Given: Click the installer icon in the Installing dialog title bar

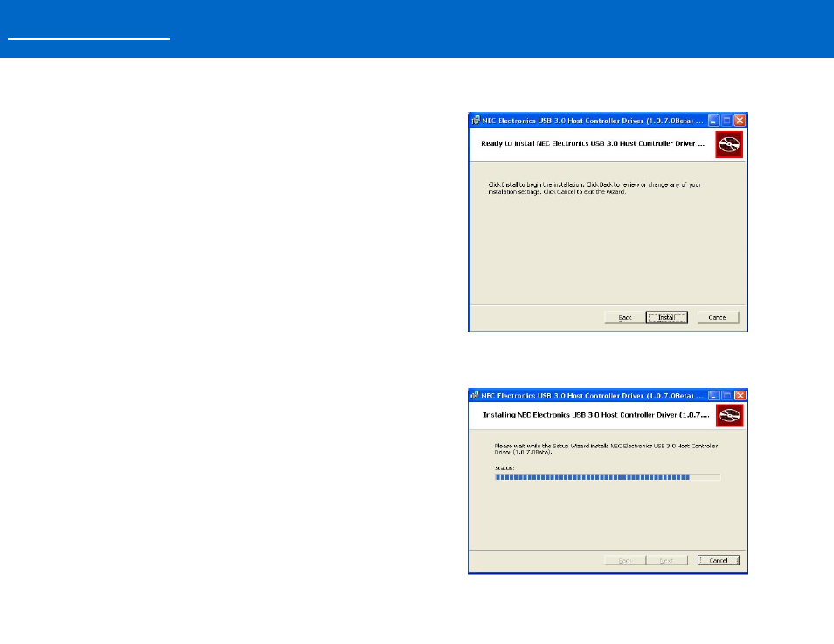Looking at the screenshot, I should click(x=475, y=395).
